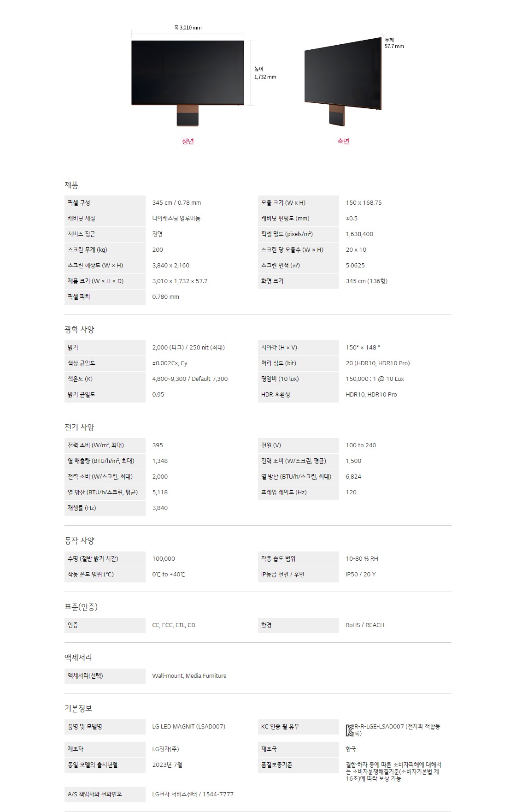Viewport: 516px width, 812px height.
Task: Click voltage value '100 to 240'
Action: pyautogui.click(x=361, y=445)
